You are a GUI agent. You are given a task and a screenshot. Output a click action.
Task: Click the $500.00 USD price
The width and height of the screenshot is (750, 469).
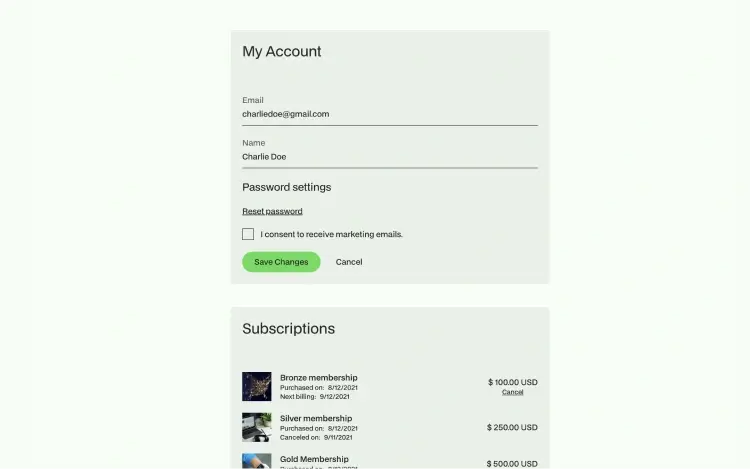pyautogui.click(x=512, y=464)
